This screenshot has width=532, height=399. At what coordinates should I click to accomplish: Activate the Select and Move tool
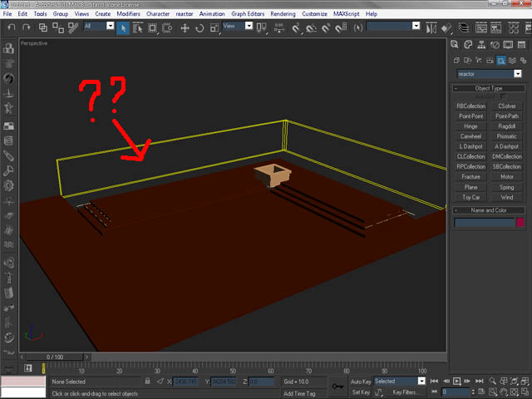pos(185,27)
